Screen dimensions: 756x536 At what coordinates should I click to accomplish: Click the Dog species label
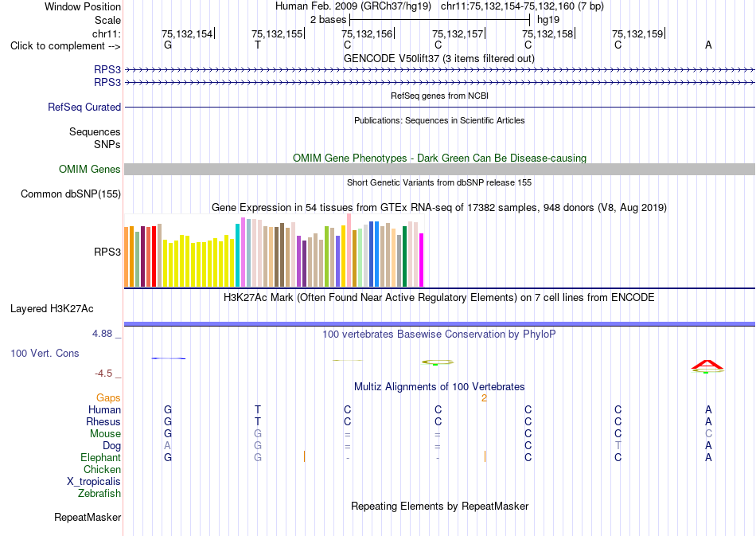pyautogui.click(x=111, y=446)
